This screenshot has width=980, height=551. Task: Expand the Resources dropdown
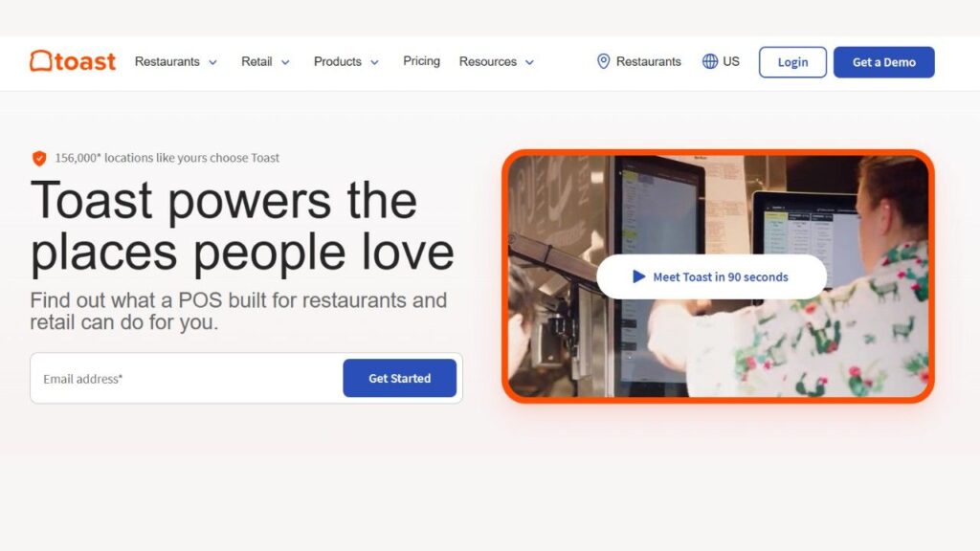coord(488,61)
